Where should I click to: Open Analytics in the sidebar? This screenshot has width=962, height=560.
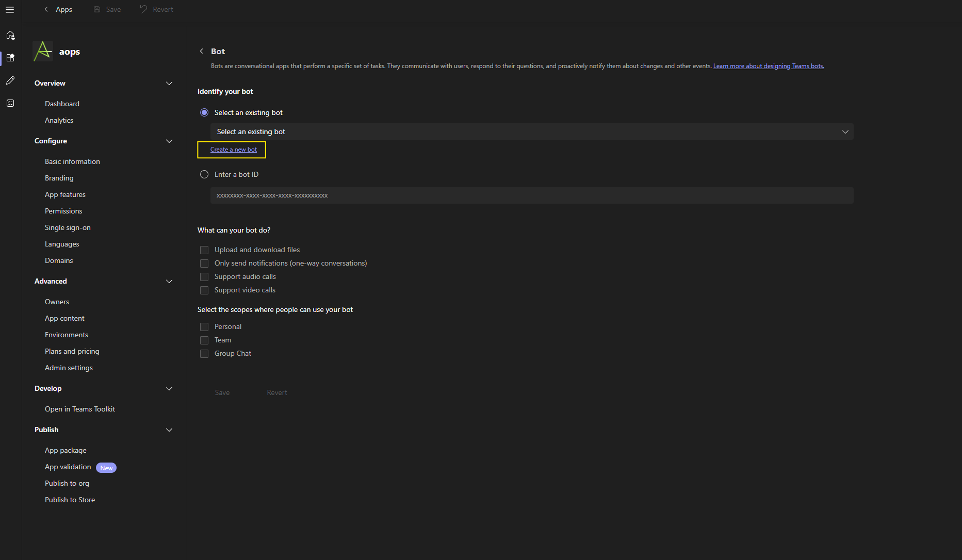(x=59, y=120)
